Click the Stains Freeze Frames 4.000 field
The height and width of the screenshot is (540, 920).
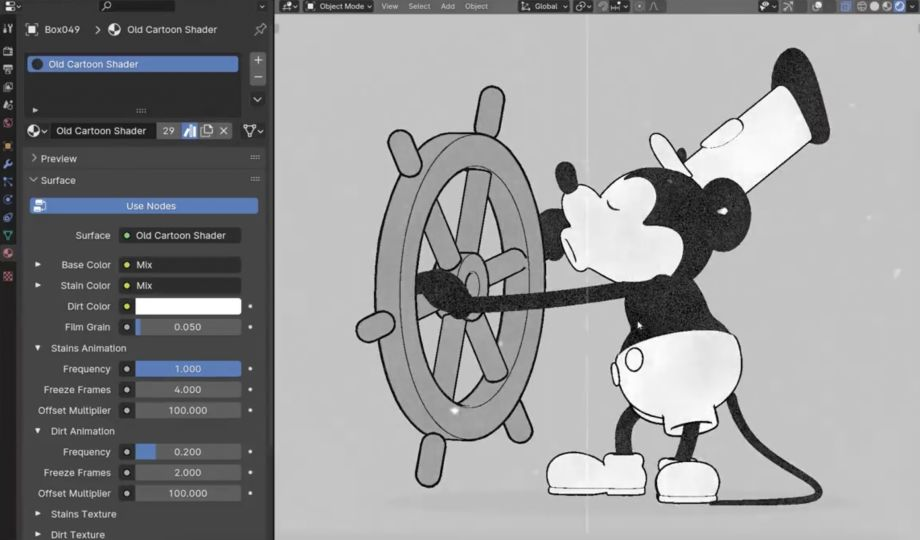(188, 390)
